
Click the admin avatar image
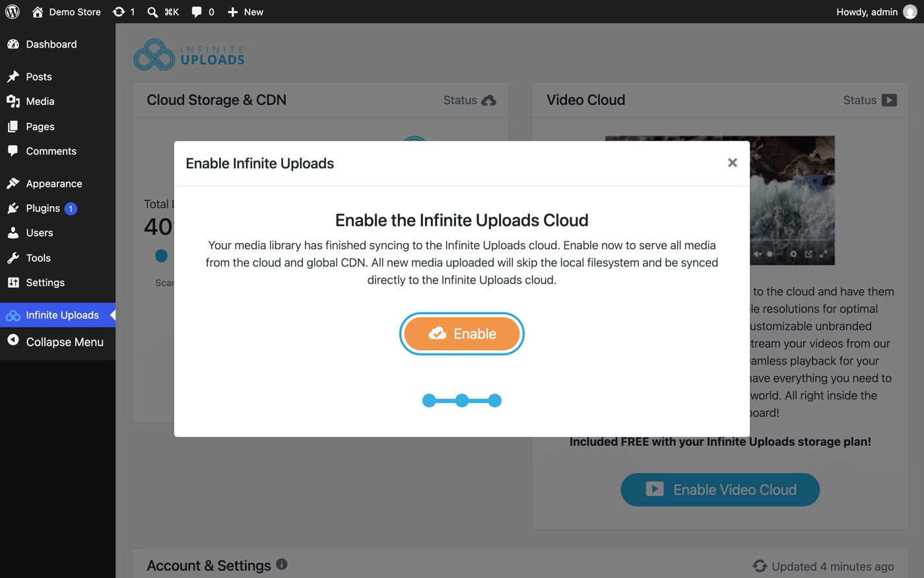click(910, 12)
